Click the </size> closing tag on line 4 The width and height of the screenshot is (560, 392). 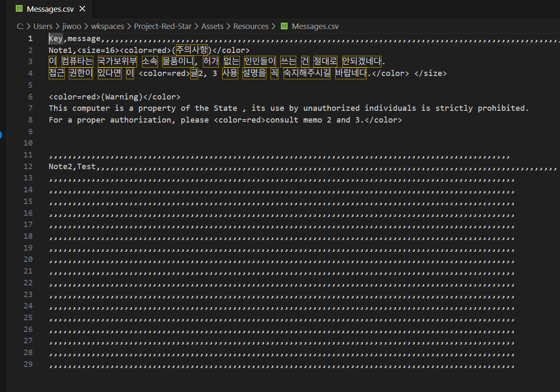pos(430,73)
